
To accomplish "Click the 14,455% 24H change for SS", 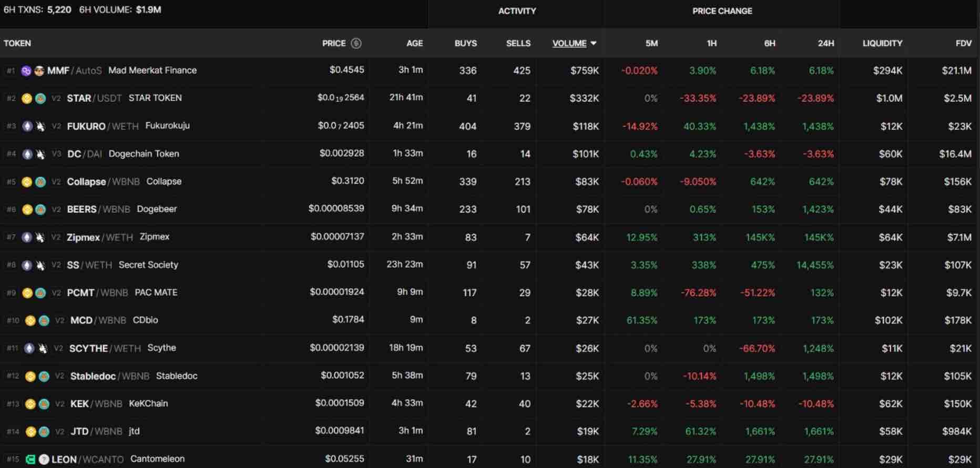I will point(815,265).
